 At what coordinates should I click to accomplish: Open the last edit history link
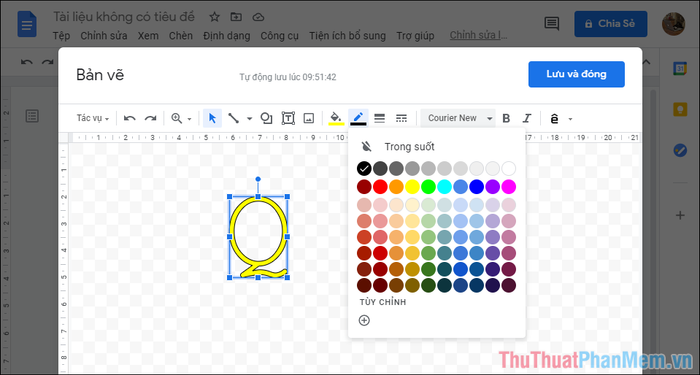pos(478,35)
